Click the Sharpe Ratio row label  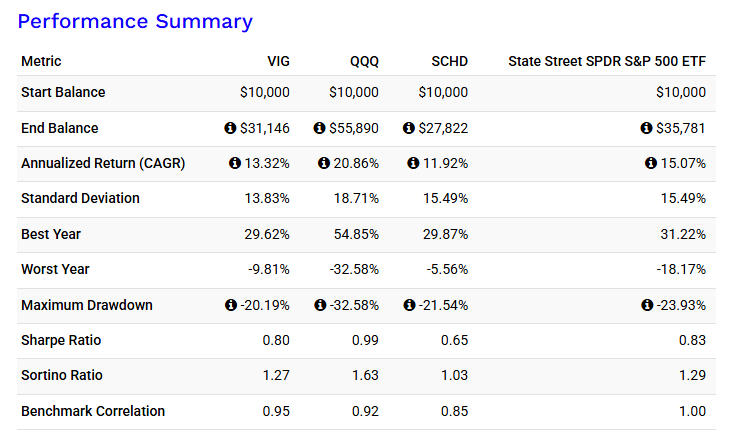pos(61,340)
